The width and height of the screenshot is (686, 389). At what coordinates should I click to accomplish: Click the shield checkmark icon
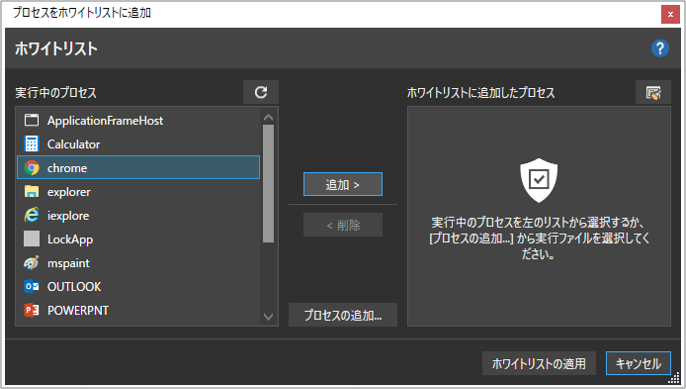pos(539,180)
